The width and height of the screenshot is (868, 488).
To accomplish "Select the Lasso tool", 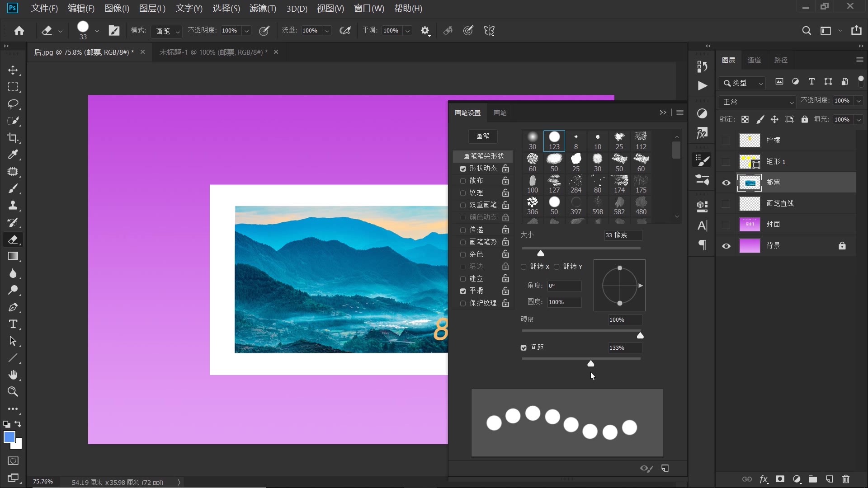I will click(x=13, y=104).
